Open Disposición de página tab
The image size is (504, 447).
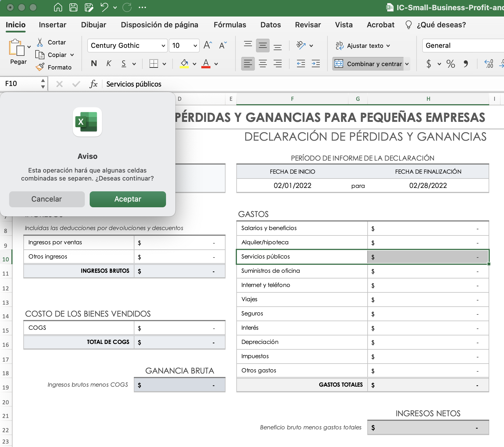pyautogui.click(x=159, y=25)
